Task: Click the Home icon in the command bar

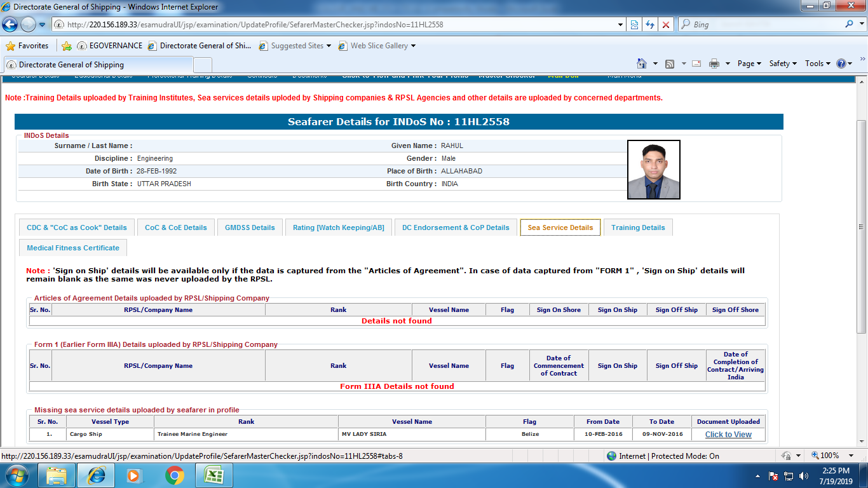Action: coord(642,64)
